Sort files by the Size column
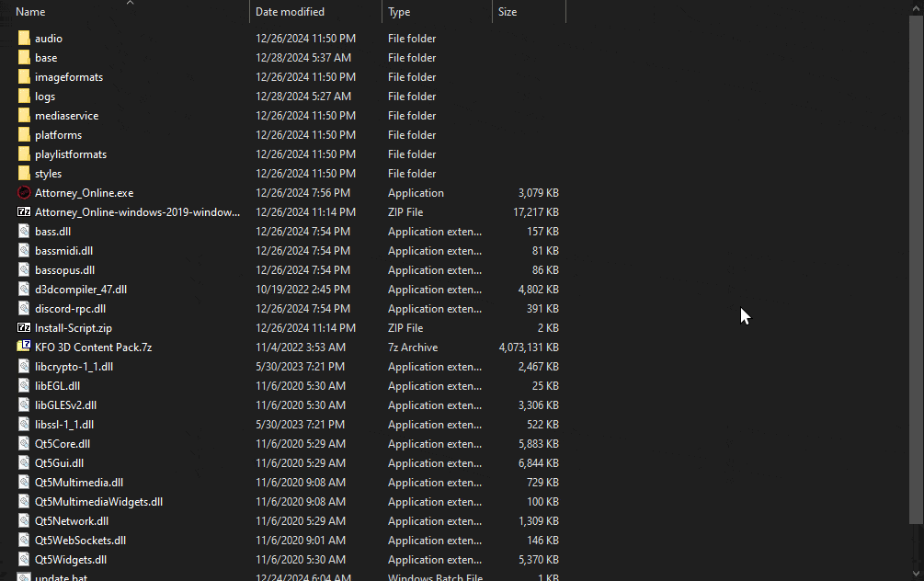Image resolution: width=924 pixels, height=581 pixels. [508, 12]
